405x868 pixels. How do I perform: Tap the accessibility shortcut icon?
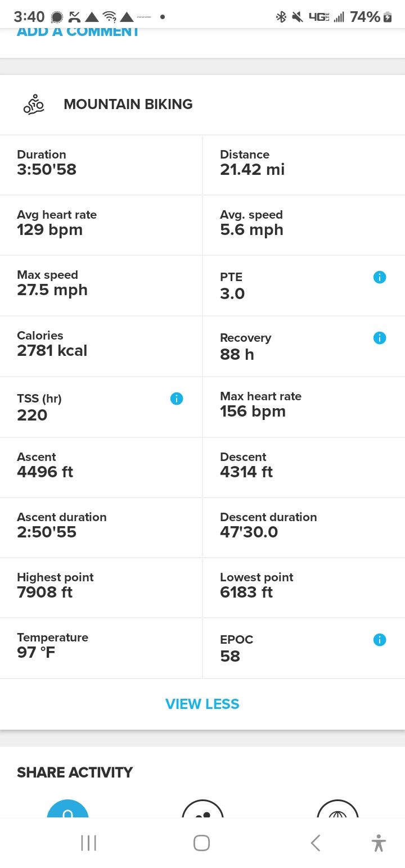coord(379,843)
